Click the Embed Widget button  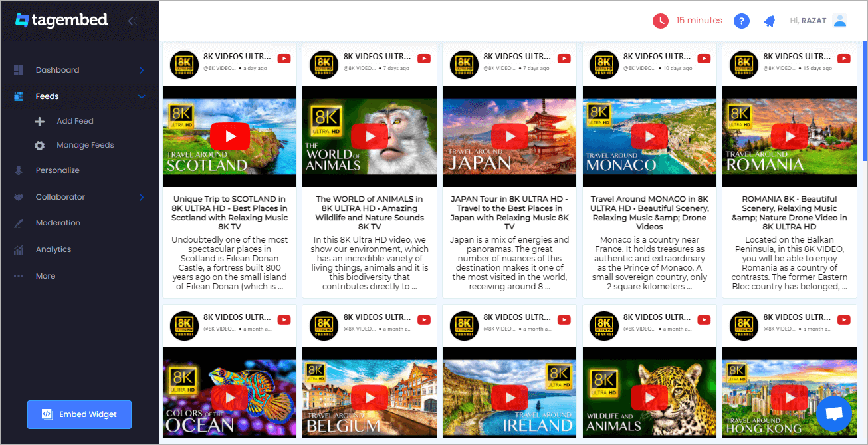(79, 414)
